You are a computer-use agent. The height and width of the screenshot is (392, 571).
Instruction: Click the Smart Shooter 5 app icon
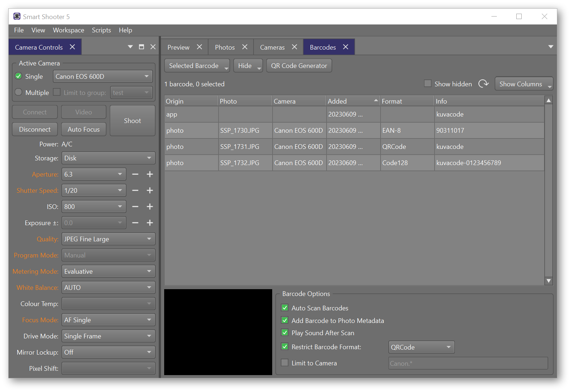point(17,17)
